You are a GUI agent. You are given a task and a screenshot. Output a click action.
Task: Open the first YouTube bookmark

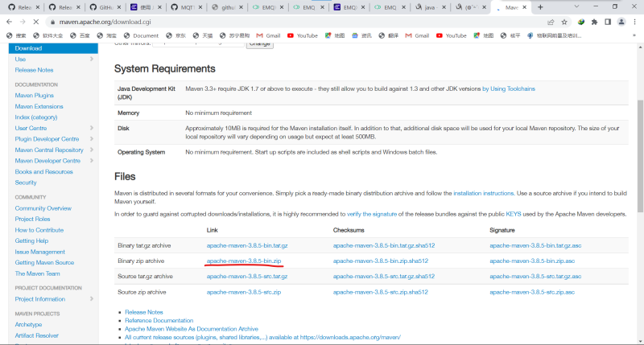pos(302,35)
